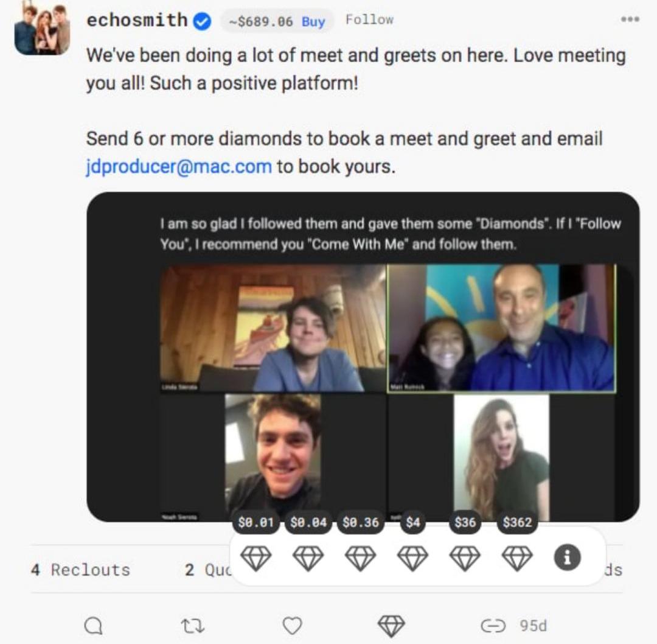The image size is (657, 644).
Task: Open echosmith profile avatar
Action: [x=42, y=29]
